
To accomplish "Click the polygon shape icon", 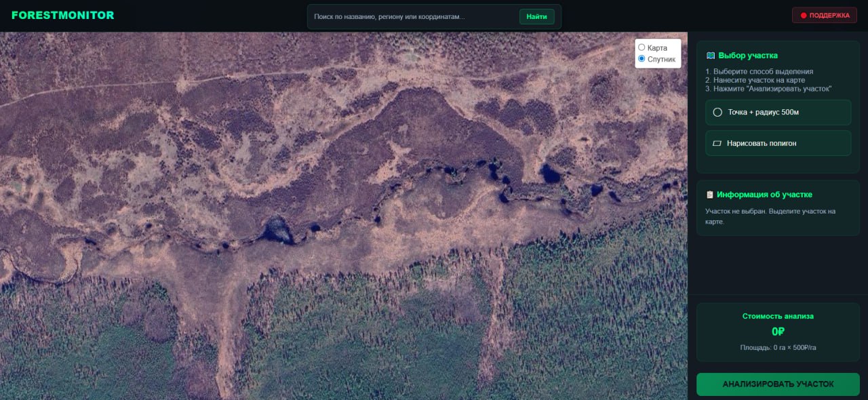I will (717, 144).
